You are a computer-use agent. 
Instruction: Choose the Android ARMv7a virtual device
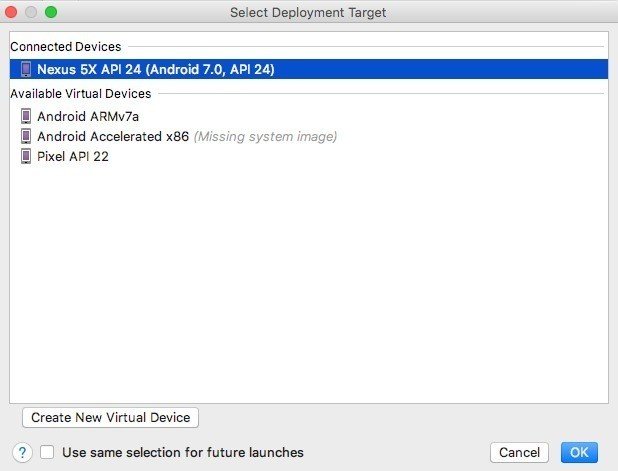88,116
